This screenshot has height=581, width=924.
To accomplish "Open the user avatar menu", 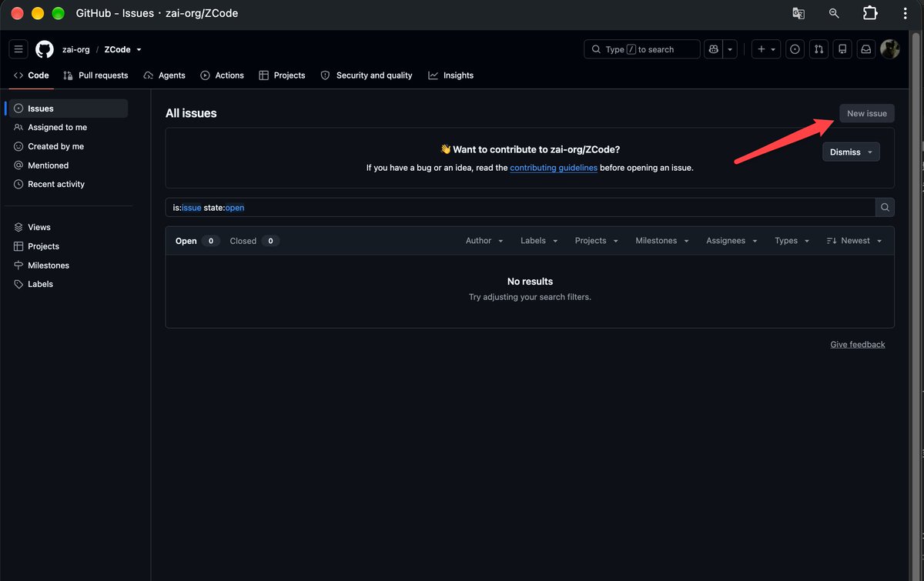I will point(890,49).
